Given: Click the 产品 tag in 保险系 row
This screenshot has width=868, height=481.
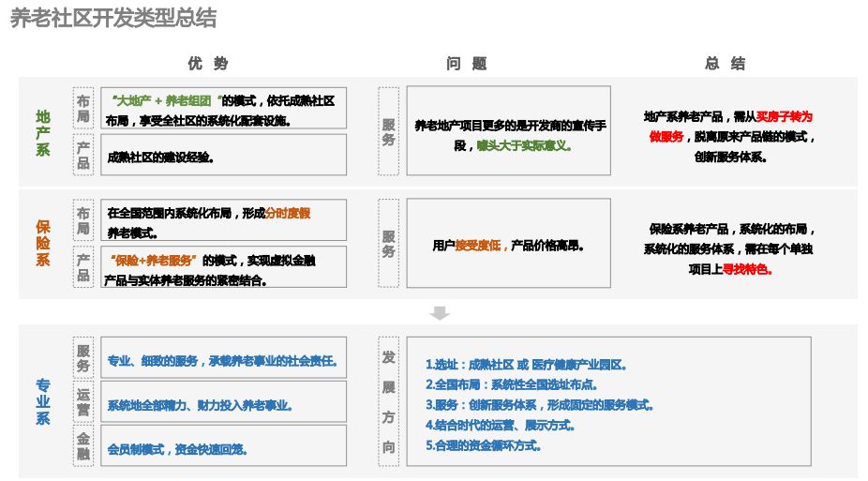Looking at the screenshot, I should click(83, 267).
